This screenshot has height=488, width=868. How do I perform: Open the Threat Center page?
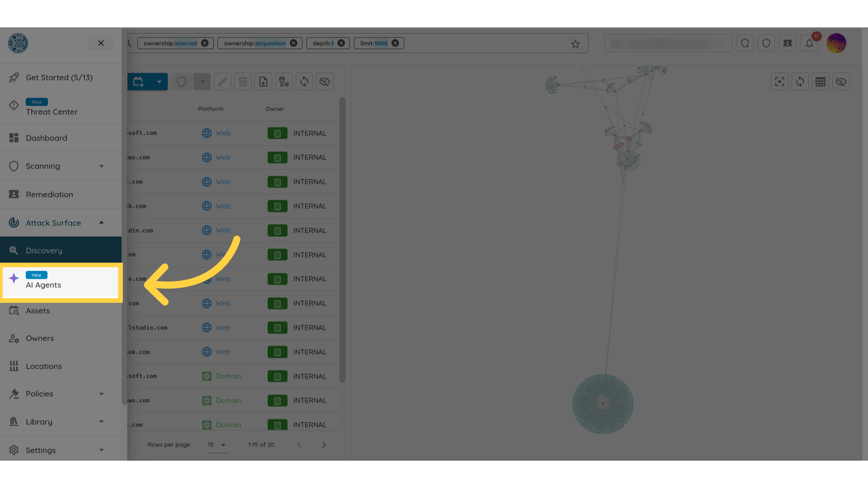pyautogui.click(x=52, y=112)
